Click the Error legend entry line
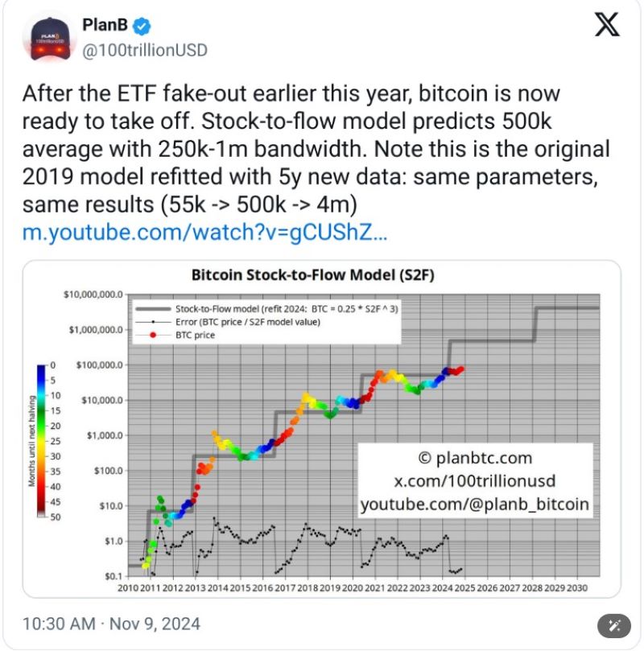Screen dimensions: 644x651 point(153,322)
